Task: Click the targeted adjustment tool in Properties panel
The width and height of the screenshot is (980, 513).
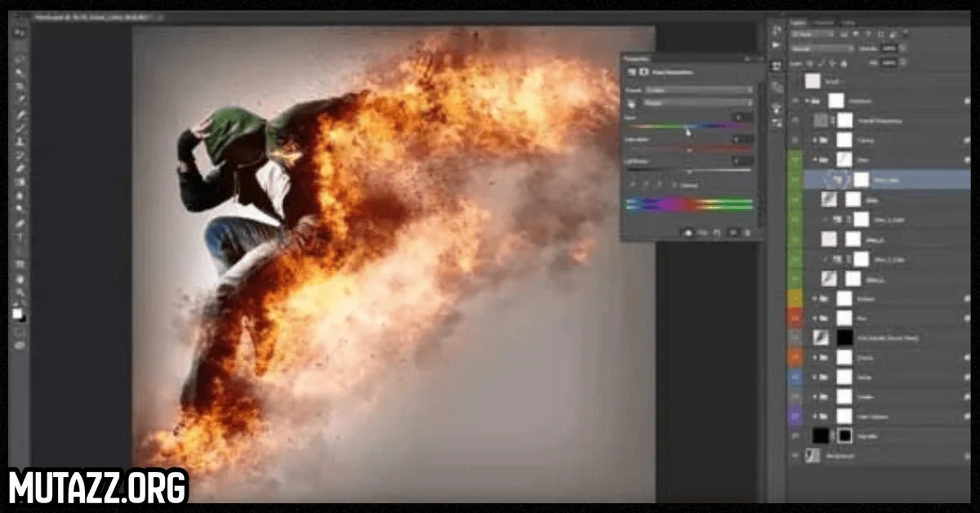Action: tap(631, 105)
